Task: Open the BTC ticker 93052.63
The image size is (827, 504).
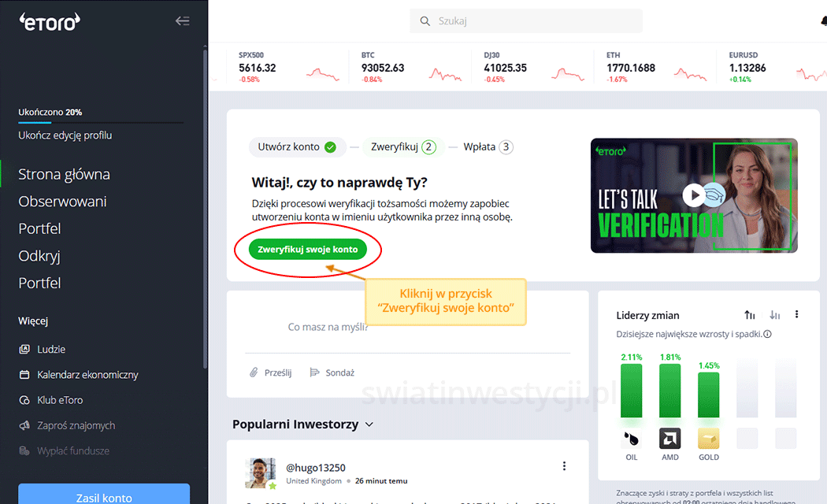Action: click(x=382, y=68)
